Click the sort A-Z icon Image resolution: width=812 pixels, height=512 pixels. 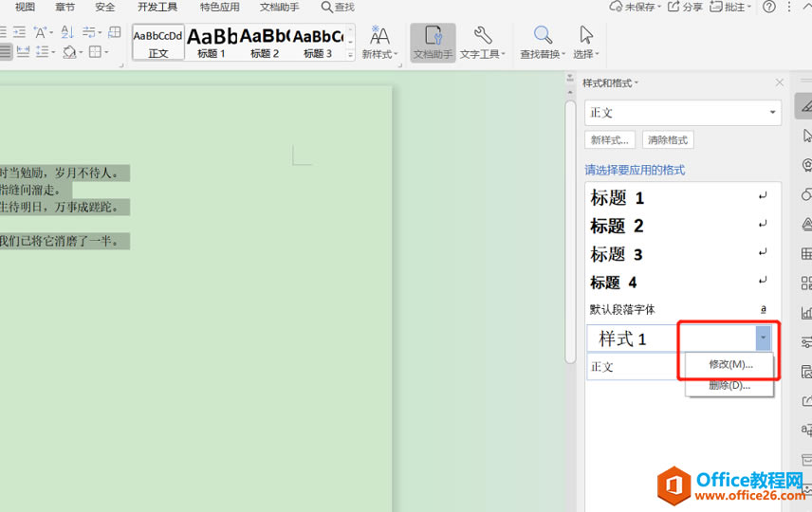pyautogui.click(x=67, y=32)
